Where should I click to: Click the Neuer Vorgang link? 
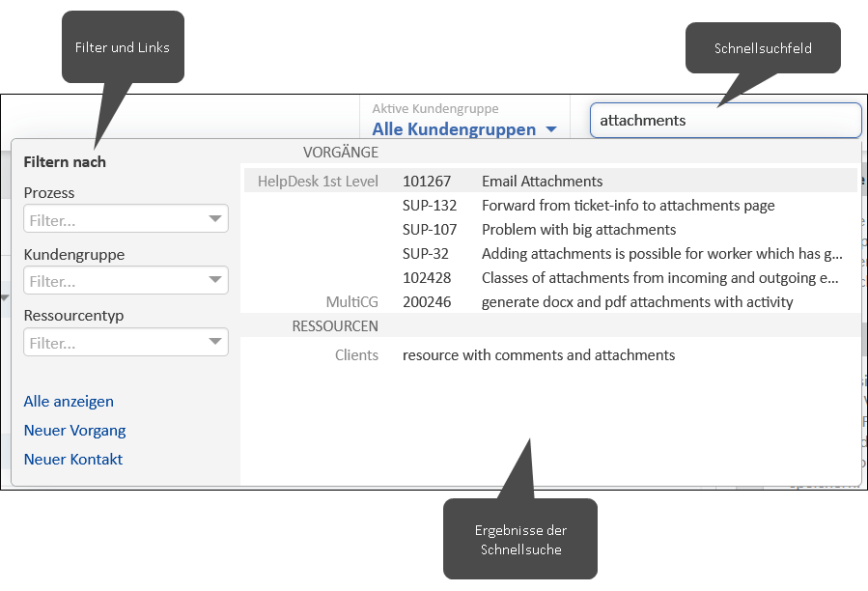74,431
